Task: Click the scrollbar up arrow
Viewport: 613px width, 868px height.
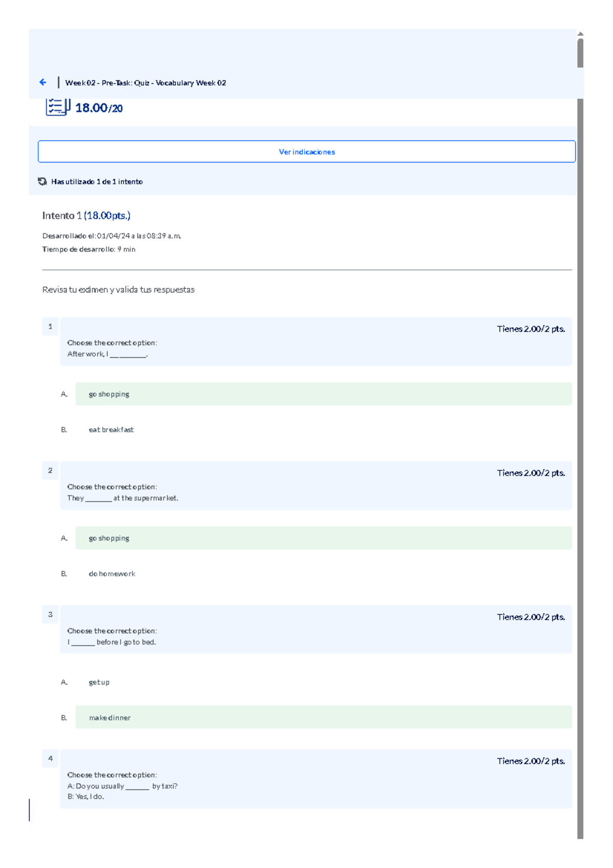Action: point(580,34)
